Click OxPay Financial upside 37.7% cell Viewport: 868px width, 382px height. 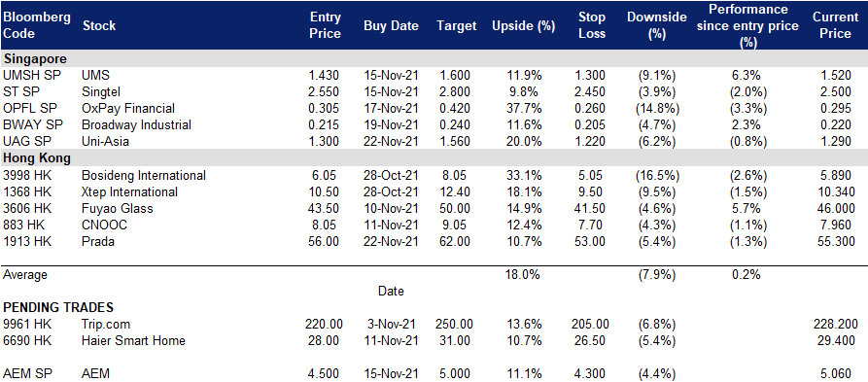click(x=524, y=109)
